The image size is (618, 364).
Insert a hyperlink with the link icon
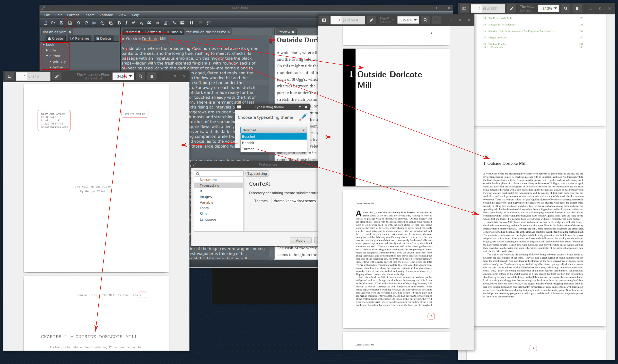tap(174, 23)
